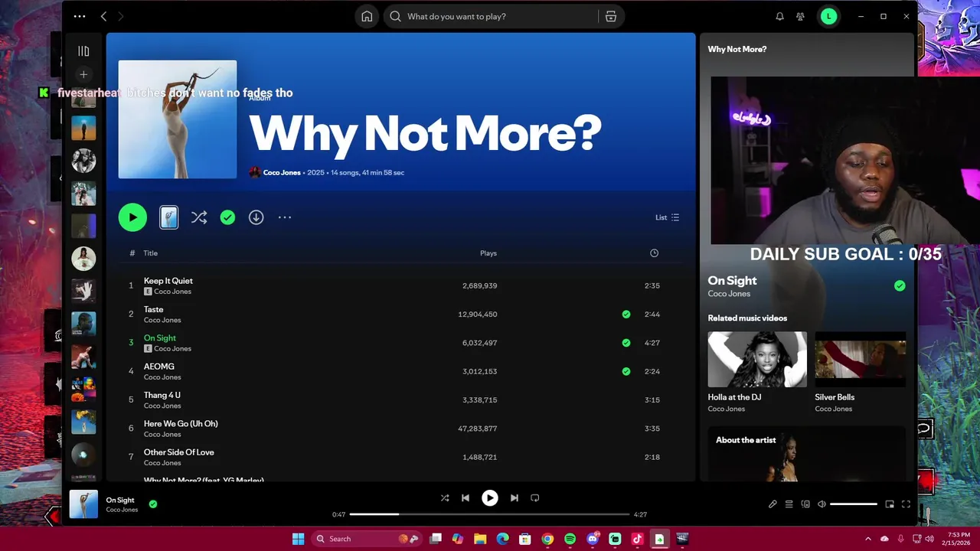
Task: Open TikTok from the taskbar
Action: [637, 539]
